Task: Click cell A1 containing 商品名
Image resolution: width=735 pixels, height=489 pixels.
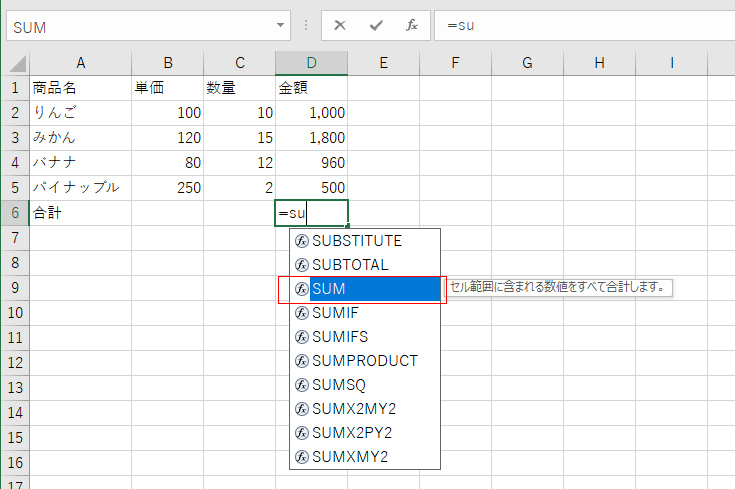Action: point(81,88)
